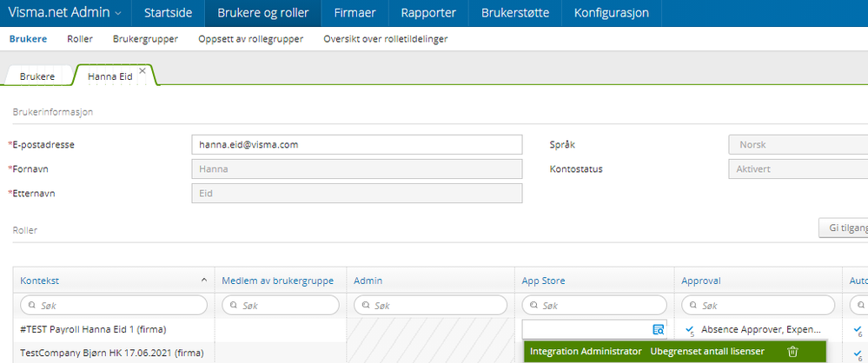The height and width of the screenshot is (363, 868).
Task: Select the Brukere submenu link
Action: 28,39
